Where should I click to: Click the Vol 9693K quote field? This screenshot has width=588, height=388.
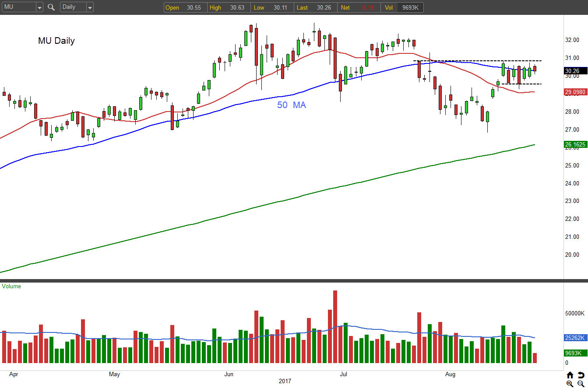pyautogui.click(x=402, y=7)
